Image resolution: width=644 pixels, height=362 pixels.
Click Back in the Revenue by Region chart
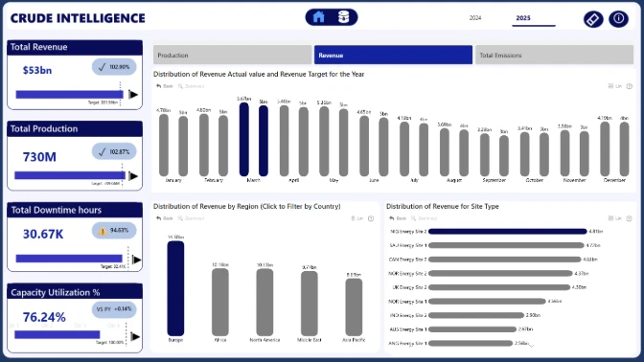click(x=165, y=218)
